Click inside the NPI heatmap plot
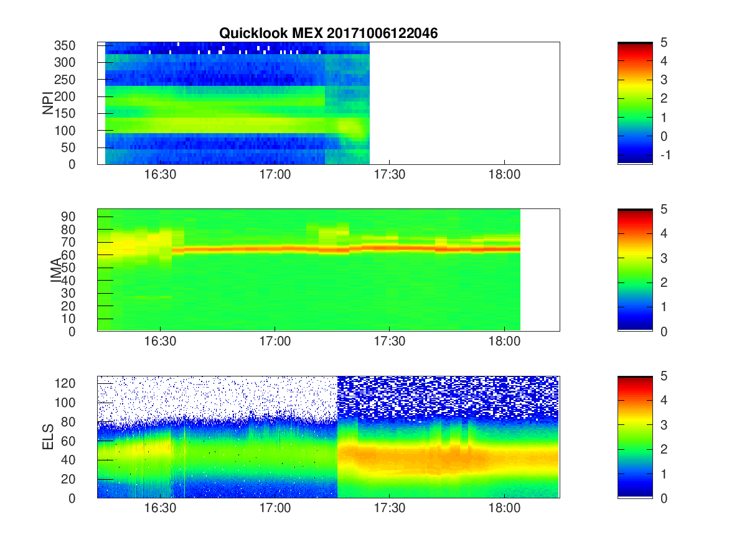 (x=328, y=103)
